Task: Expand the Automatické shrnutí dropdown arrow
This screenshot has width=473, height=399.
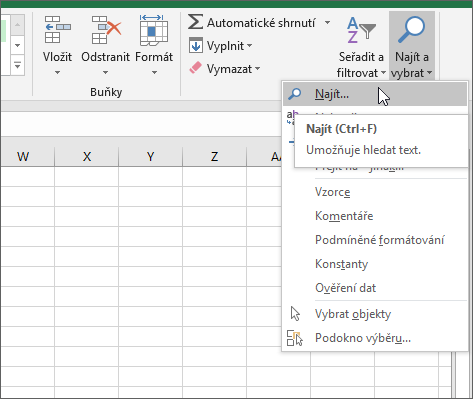Action: point(327,23)
